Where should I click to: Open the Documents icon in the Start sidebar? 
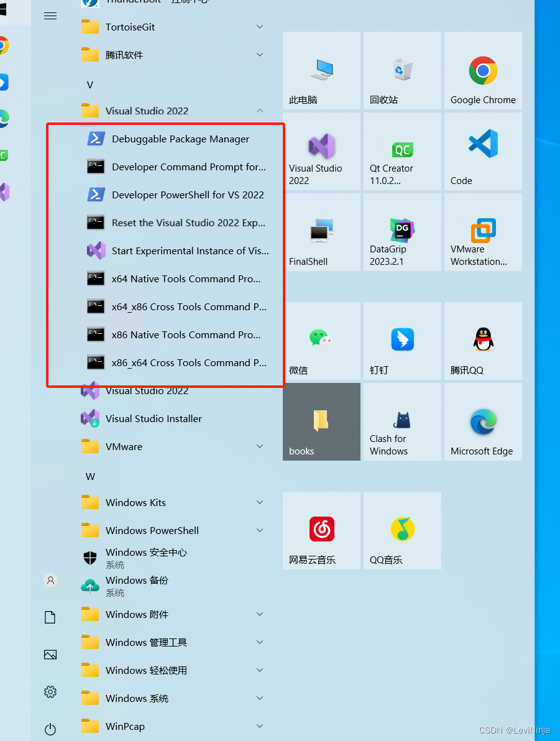(x=50, y=617)
